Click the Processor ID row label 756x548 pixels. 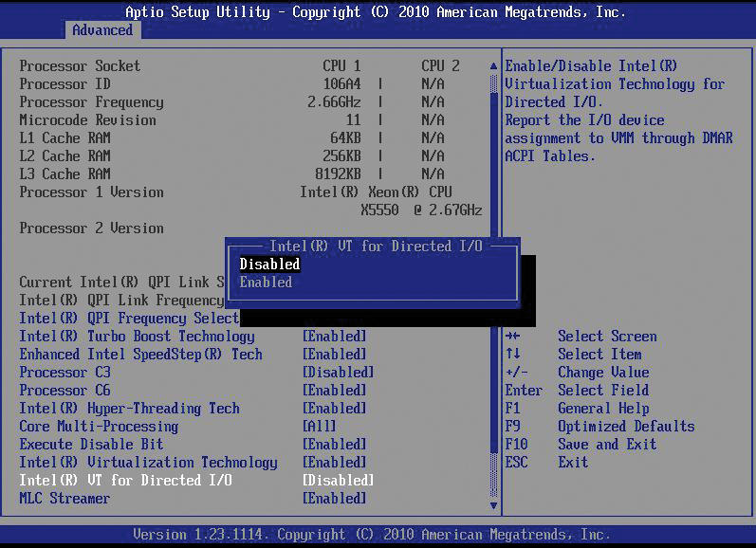[x=65, y=83]
